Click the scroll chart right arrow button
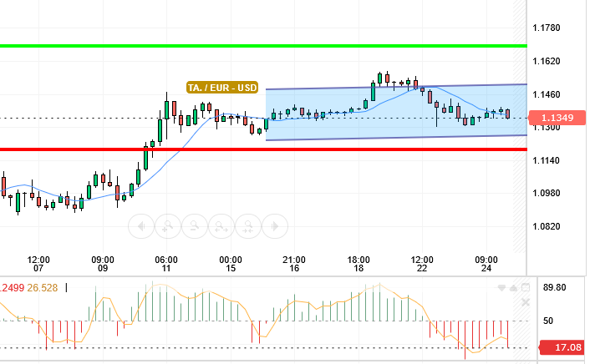 (x=275, y=226)
